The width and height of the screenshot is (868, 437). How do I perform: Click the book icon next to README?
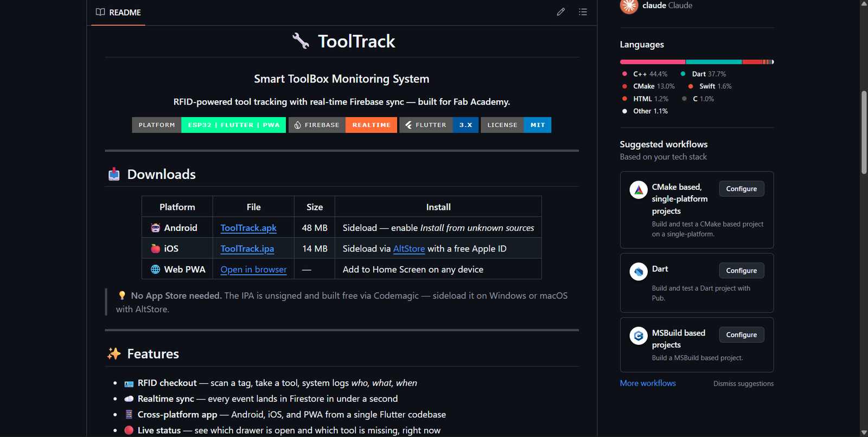click(x=100, y=12)
